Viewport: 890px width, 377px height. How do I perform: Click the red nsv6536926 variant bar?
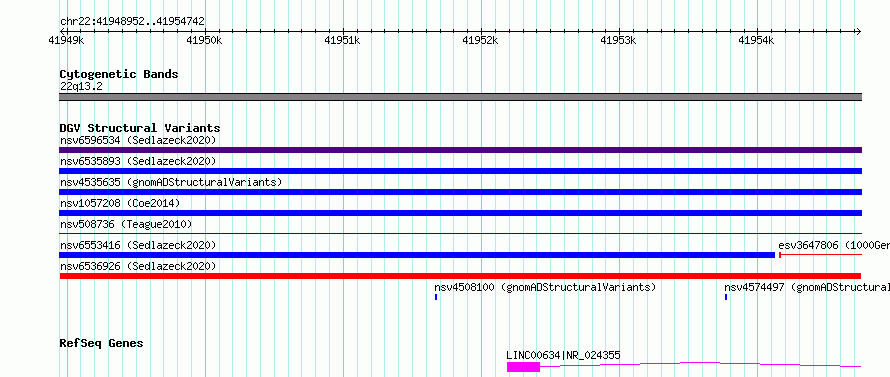[460, 276]
